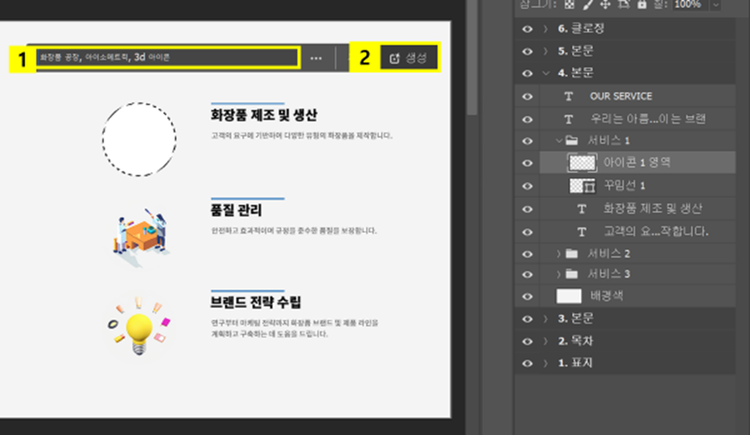Click the prevent artboard auto-nesting lock icon

pyautogui.click(x=624, y=4)
